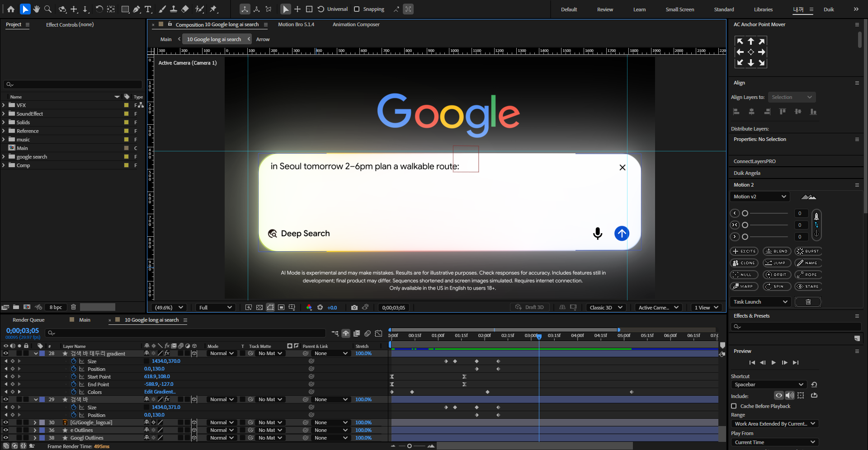Open Shortcut Spacebar dropdown in Preview
The image size is (868, 450).
pyautogui.click(x=769, y=384)
